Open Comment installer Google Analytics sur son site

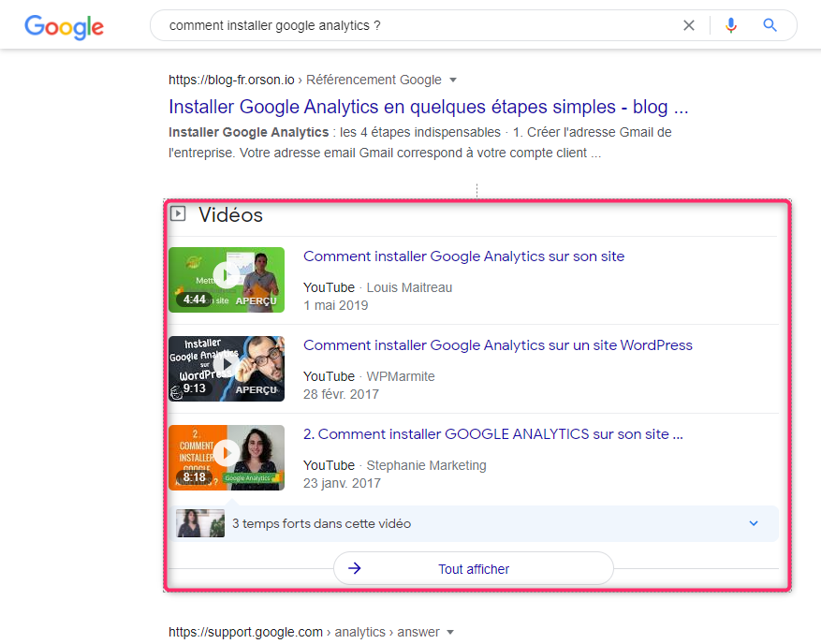(464, 256)
